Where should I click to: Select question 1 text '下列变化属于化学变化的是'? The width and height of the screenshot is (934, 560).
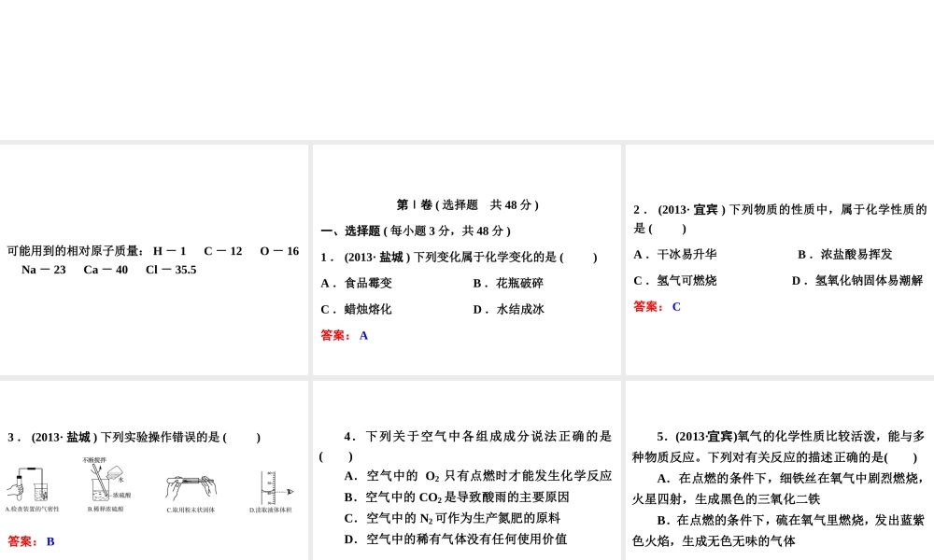pyautogui.click(x=485, y=257)
